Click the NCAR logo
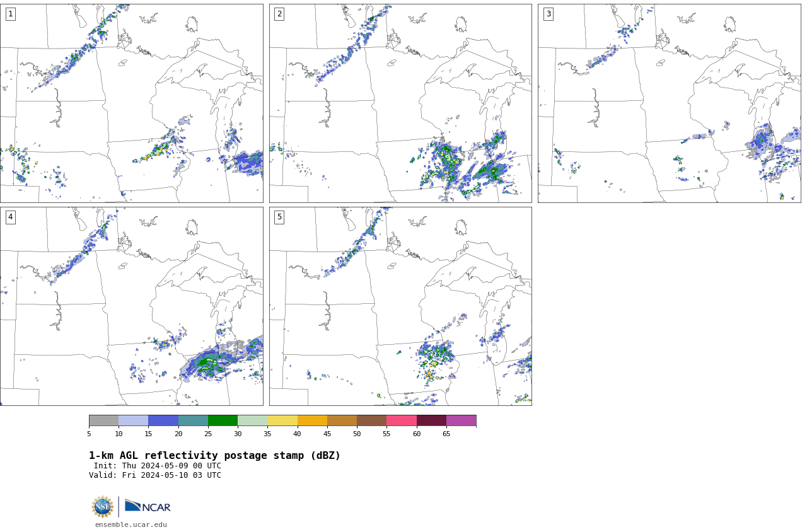 click(148, 506)
